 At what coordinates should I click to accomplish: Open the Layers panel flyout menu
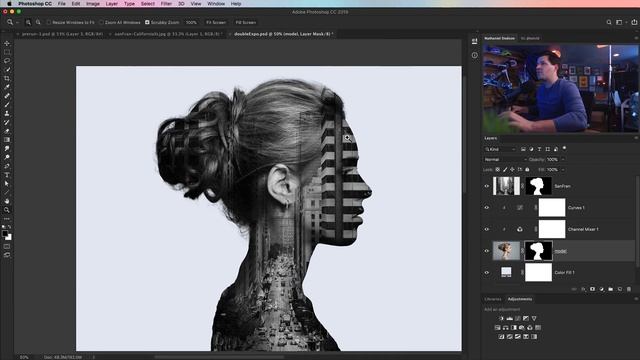click(636, 138)
